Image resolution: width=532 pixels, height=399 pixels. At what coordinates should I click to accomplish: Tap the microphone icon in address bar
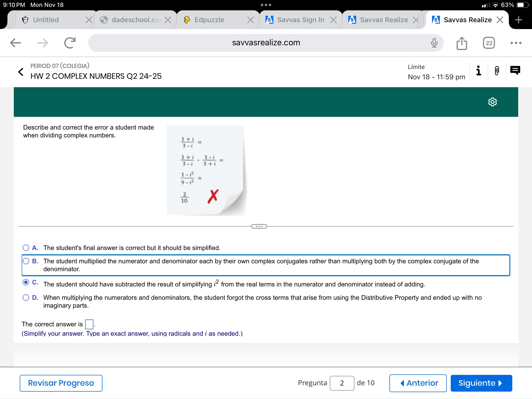[x=434, y=43]
